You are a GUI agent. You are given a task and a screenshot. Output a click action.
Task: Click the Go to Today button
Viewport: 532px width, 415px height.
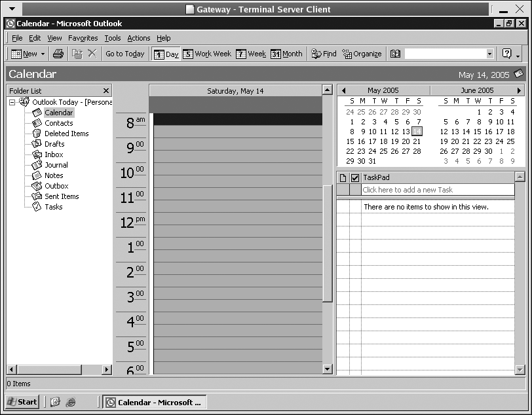pos(124,54)
